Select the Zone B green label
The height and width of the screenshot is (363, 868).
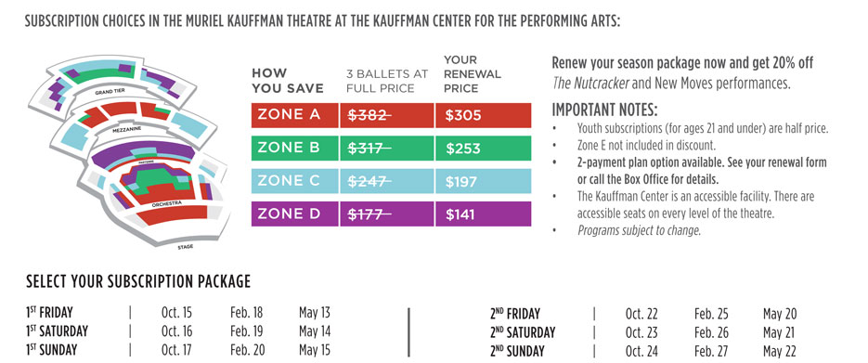coord(294,149)
